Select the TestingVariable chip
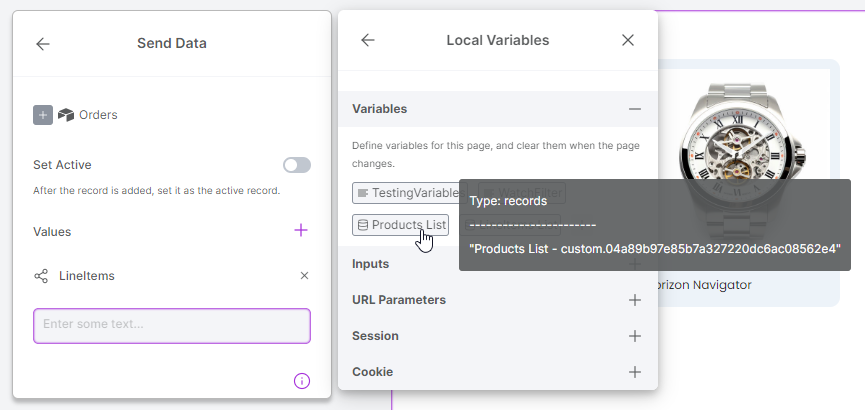The width and height of the screenshot is (865, 410). [409, 193]
